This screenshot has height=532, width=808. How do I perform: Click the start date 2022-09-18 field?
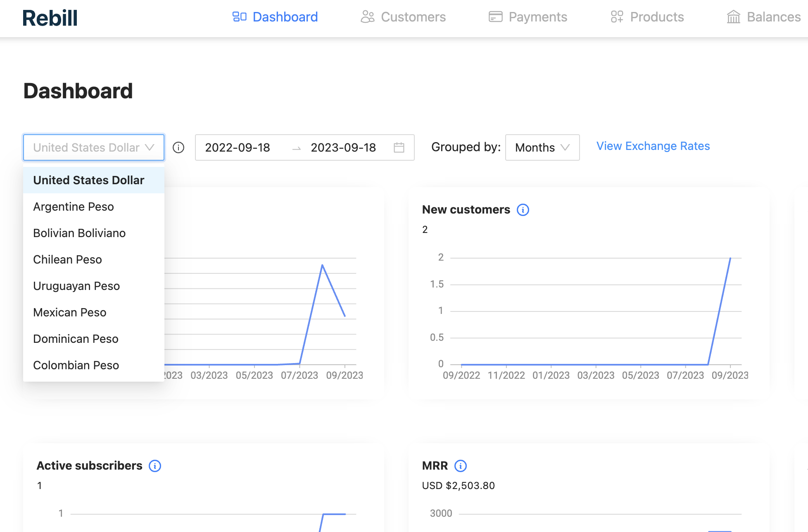pos(238,147)
